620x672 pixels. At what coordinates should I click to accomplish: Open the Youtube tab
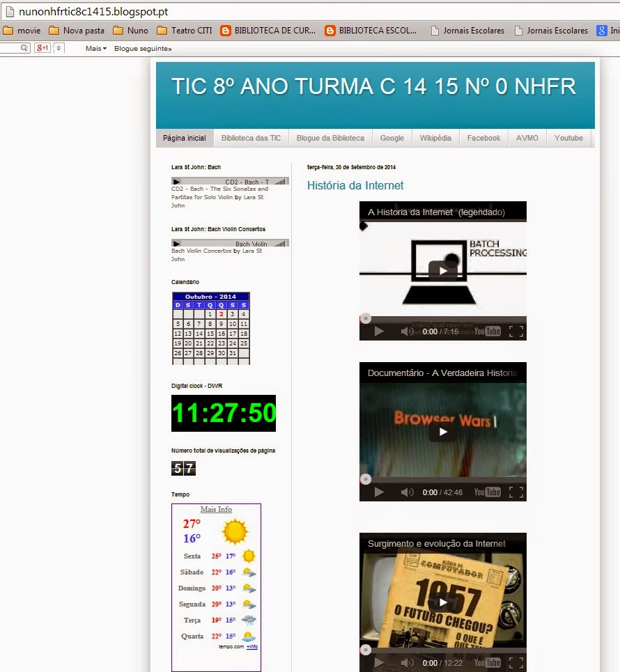[x=568, y=138]
